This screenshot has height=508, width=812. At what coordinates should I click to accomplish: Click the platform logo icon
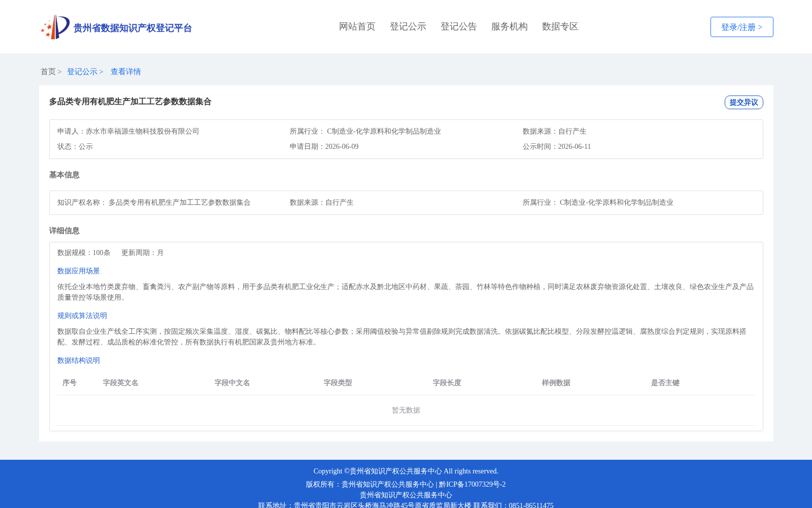pyautogui.click(x=55, y=27)
